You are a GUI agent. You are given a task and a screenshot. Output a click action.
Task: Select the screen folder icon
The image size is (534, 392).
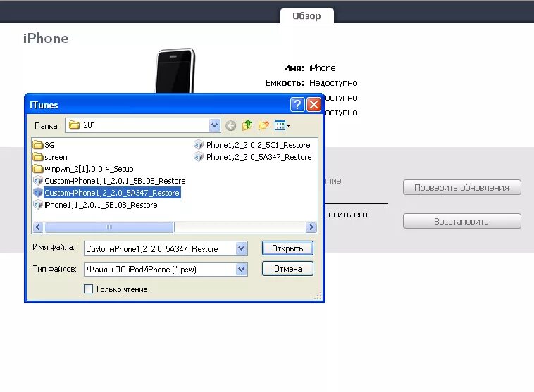pos(38,157)
